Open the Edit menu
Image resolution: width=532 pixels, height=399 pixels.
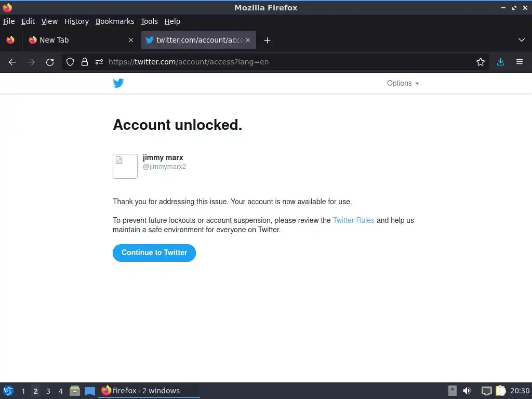click(x=28, y=21)
